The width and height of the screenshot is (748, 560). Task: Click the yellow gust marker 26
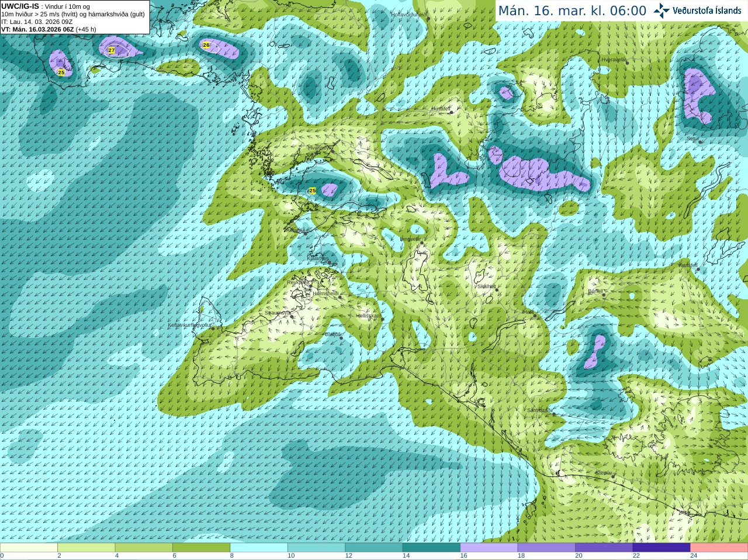(x=206, y=45)
